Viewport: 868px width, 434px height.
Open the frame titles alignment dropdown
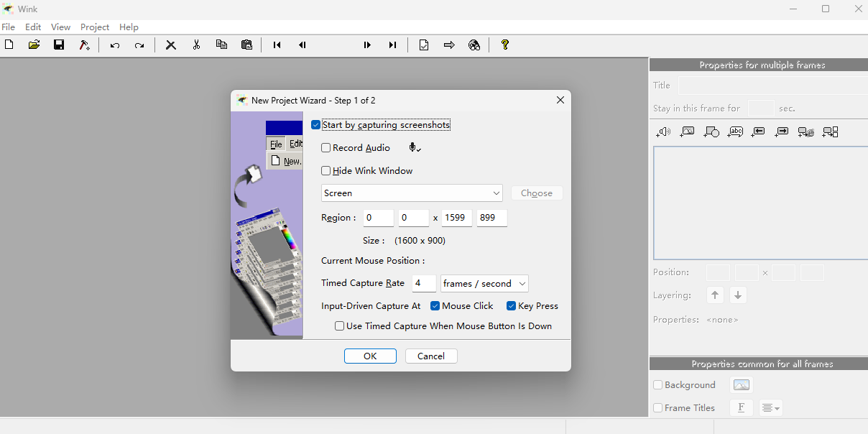pyautogui.click(x=771, y=408)
